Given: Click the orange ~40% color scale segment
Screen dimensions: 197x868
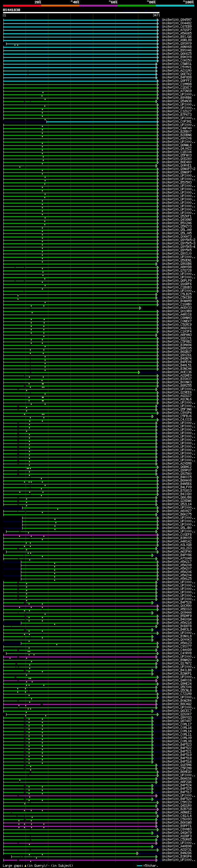Looking at the screenshot, I should (x=60, y=6).
